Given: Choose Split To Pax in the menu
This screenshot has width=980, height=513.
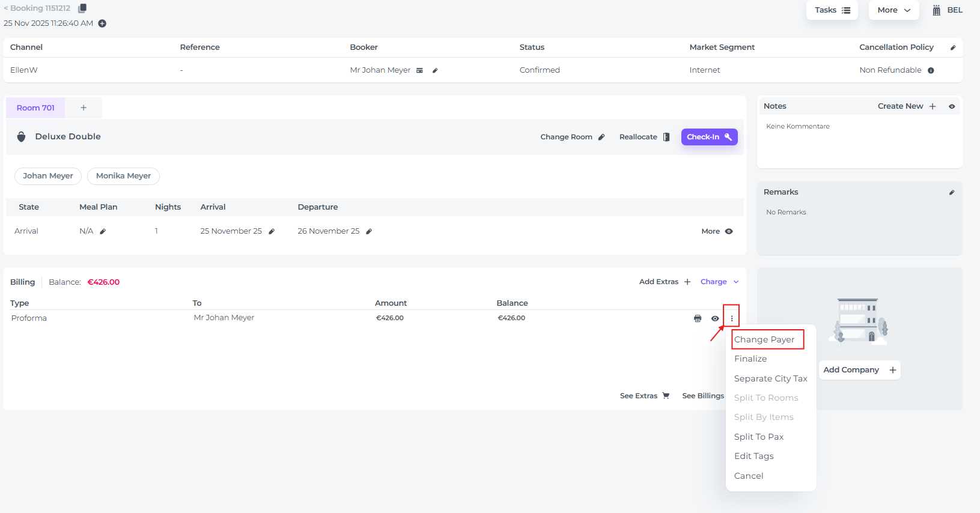Looking at the screenshot, I should (x=759, y=437).
